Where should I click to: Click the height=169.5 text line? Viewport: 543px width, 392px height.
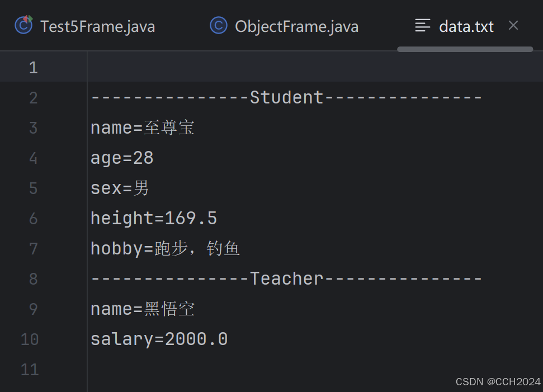click(x=154, y=219)
